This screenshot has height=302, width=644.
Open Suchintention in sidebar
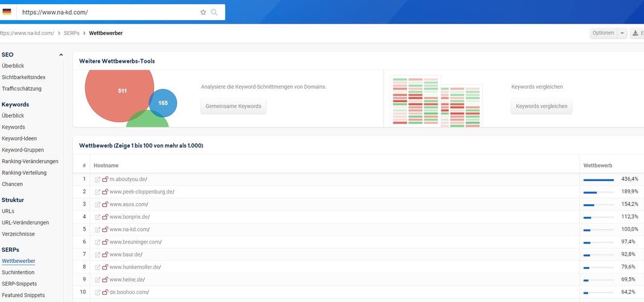tap(18, 272)
